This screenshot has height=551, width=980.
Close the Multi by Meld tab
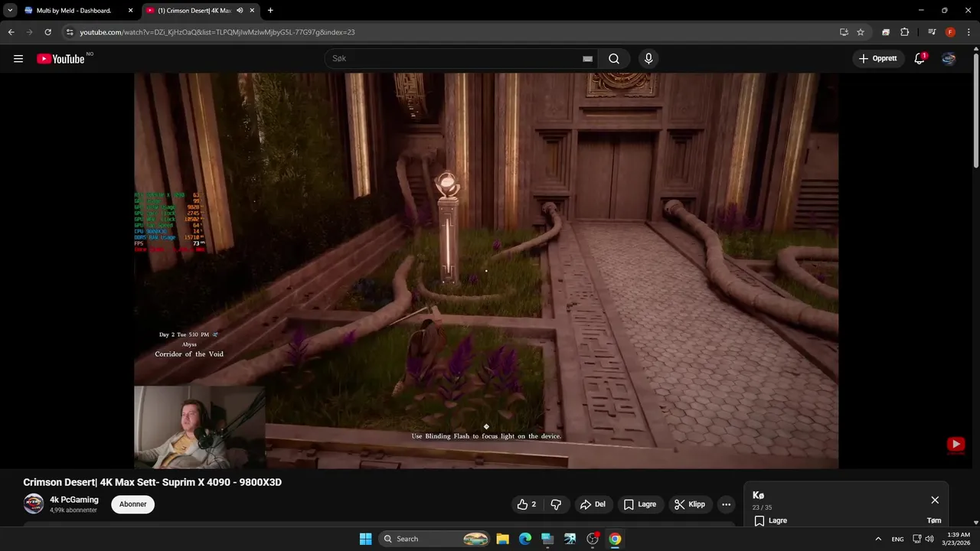pyautogui.click(x=130, y=11)
